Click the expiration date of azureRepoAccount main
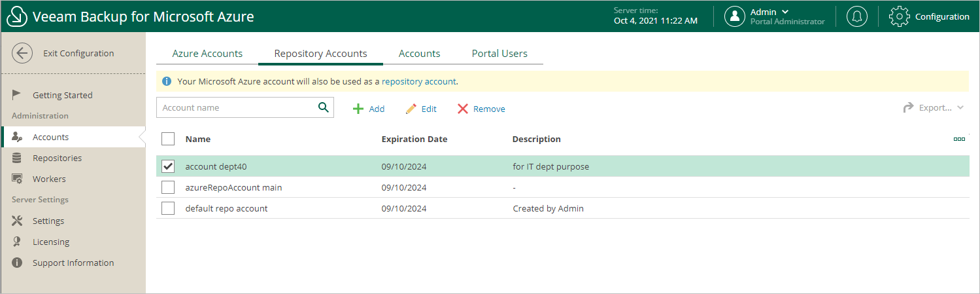This screenshot has width=980, height=294. click(404, 187)
